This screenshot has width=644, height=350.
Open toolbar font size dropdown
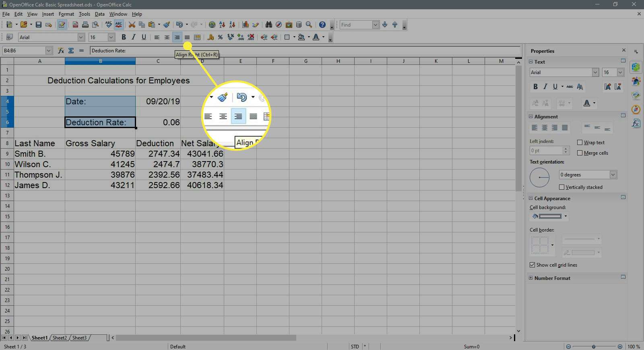(111, 37)
